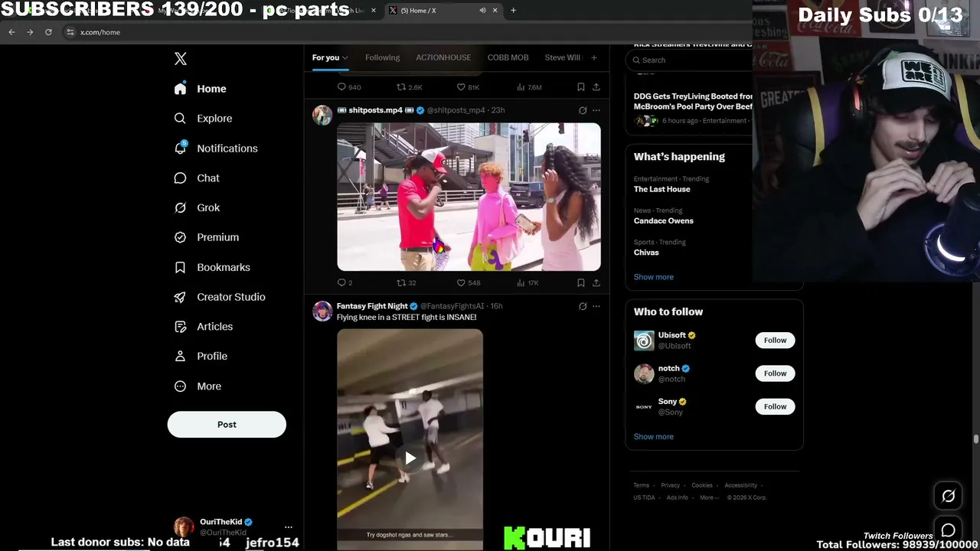Open Profile via the person icon
The width and height of the screenshot is (980, 551).
(180, 356)
